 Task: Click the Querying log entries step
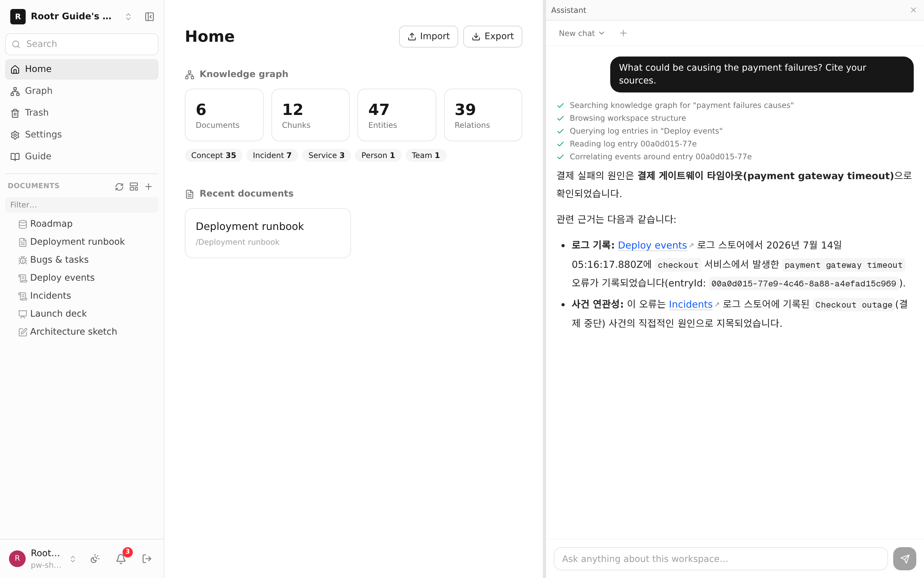pos(646,131)
